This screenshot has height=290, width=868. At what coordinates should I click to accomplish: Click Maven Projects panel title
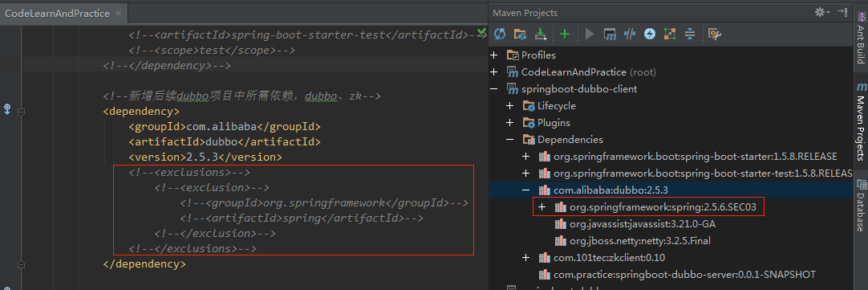[x=525, y=13]
